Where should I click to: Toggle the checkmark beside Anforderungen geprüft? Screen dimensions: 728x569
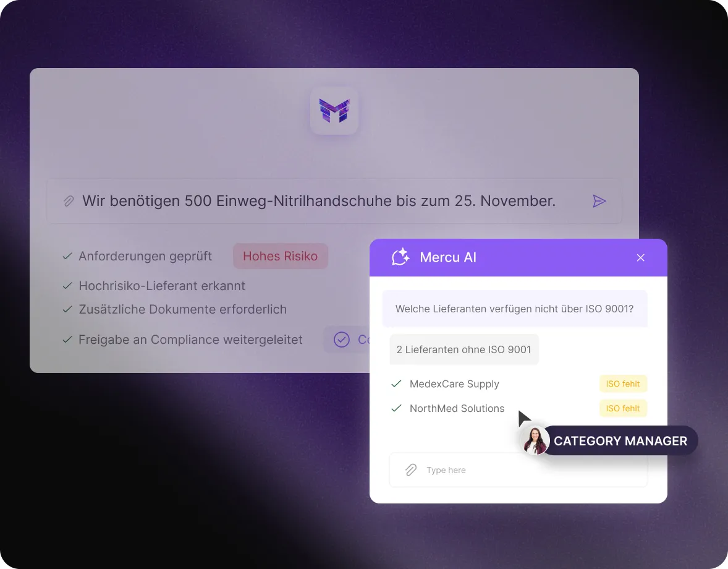[x=67, y=256]
